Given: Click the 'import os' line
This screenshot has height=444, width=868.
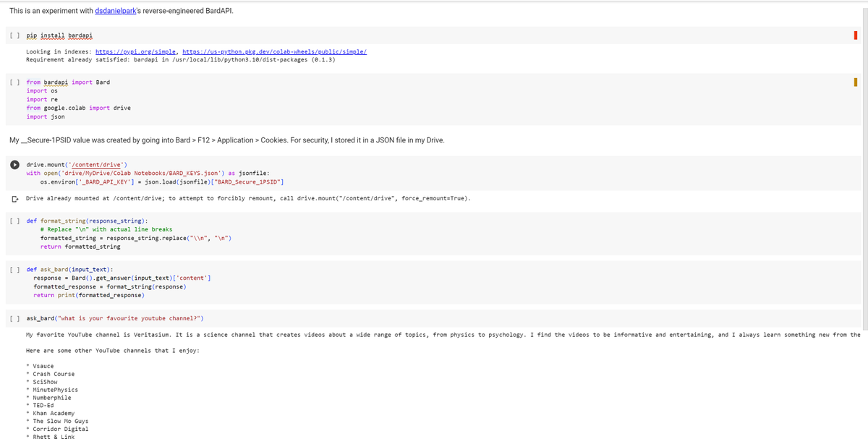Looking at the screenshot, I should click(41, 90).
